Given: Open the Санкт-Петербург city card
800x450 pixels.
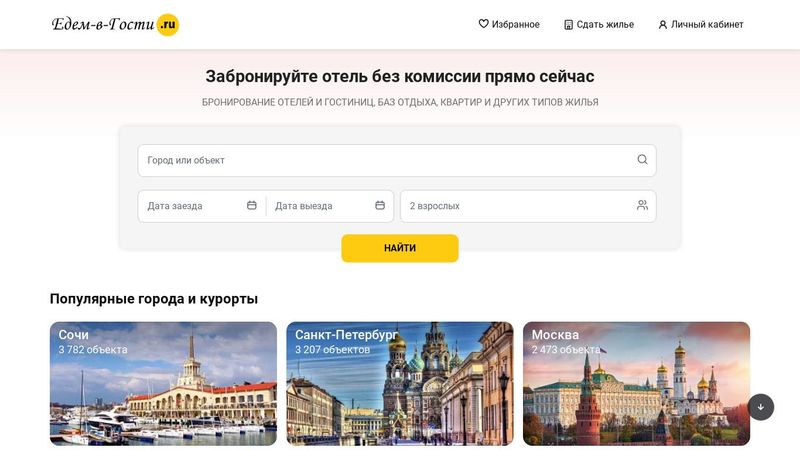Looking at the screenshot, I should coord(400,384).
